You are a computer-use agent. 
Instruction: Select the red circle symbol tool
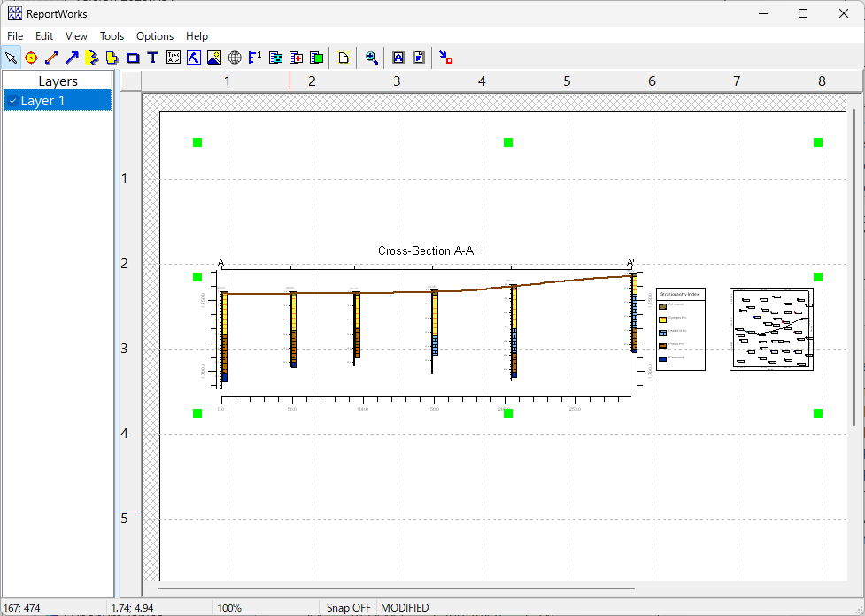(x=31, y=58)
